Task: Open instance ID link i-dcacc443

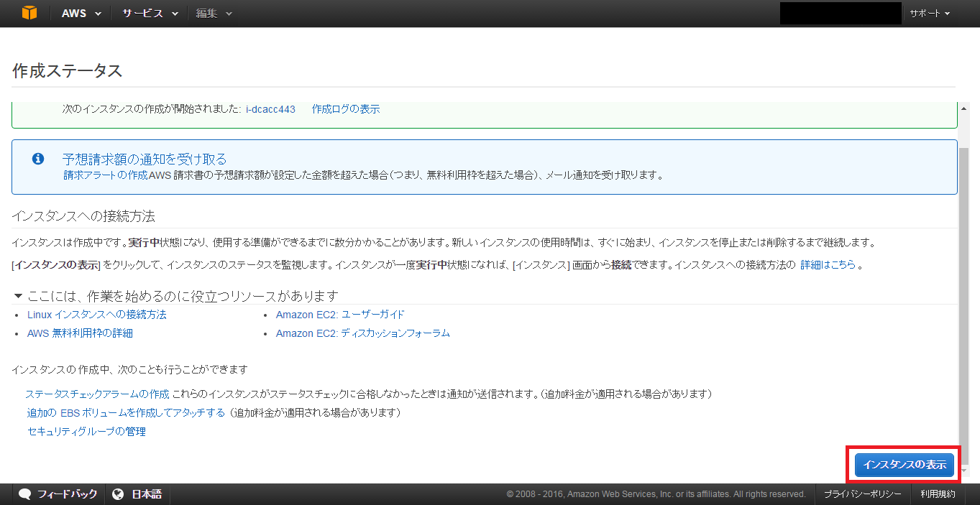Action: point(270,109)
